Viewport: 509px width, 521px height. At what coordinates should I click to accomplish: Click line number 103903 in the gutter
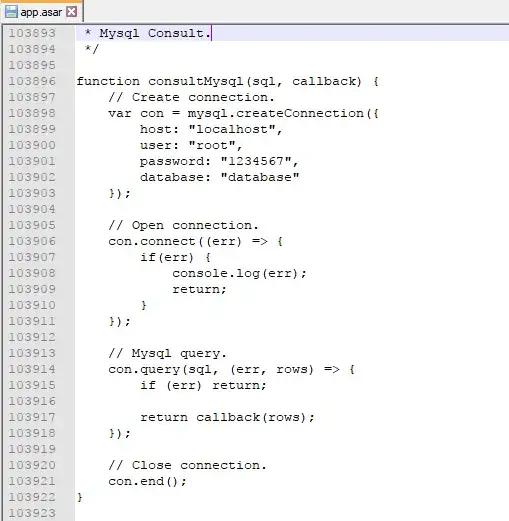coord(32,193)
